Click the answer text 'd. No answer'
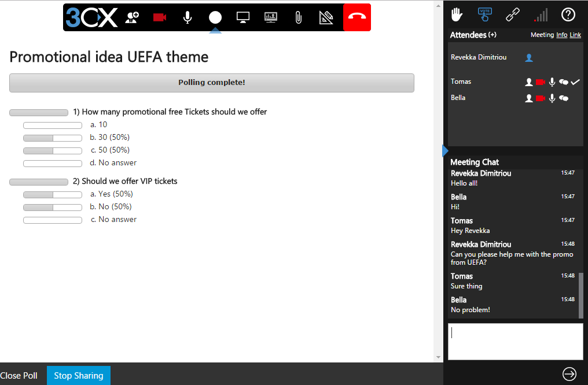Viewport: 588px width, 385px height. coord(113,162)
